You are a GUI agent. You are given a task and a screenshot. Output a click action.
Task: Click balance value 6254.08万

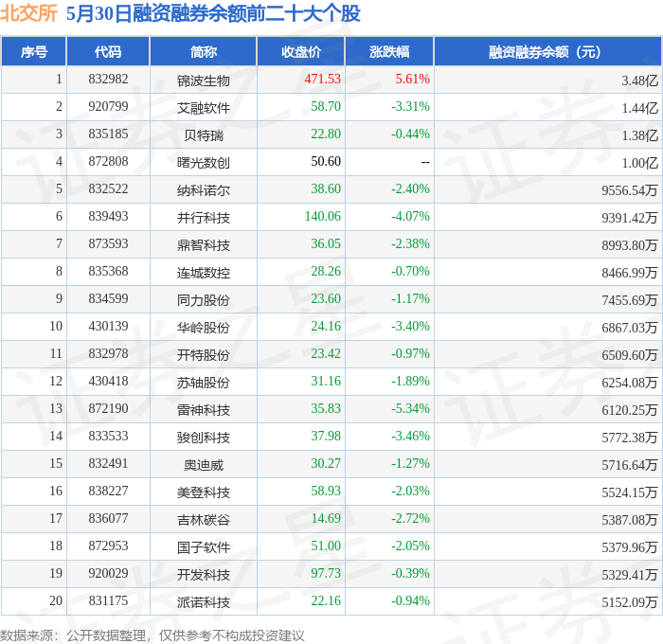(x=630, y=383)
